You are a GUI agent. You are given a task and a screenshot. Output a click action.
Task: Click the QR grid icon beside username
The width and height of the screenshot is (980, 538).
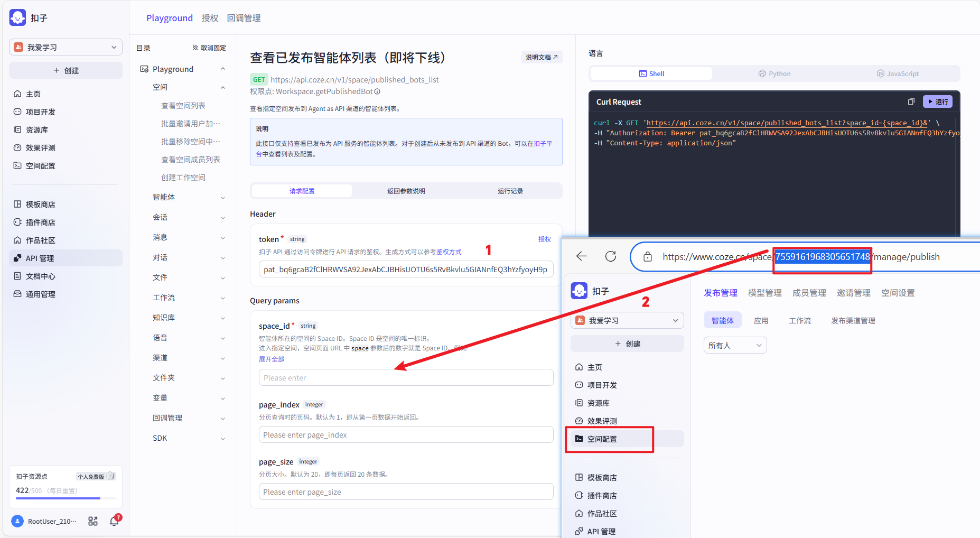93,521
